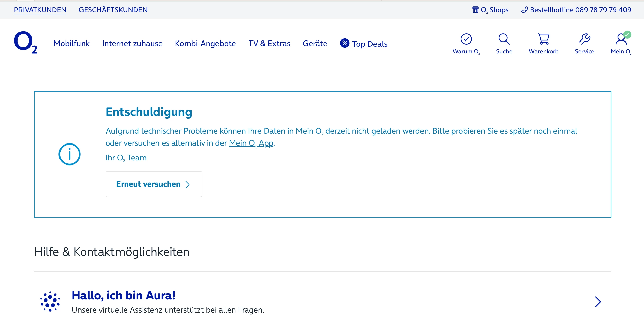
Task: Click the Aura assistant dotted icon
Action: [50, 301]
